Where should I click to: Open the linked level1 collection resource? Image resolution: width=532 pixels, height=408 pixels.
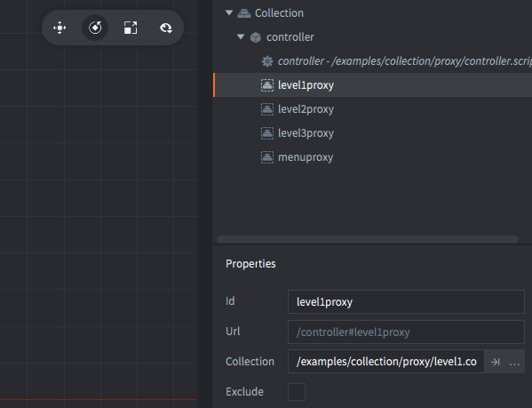coord(495,362)
